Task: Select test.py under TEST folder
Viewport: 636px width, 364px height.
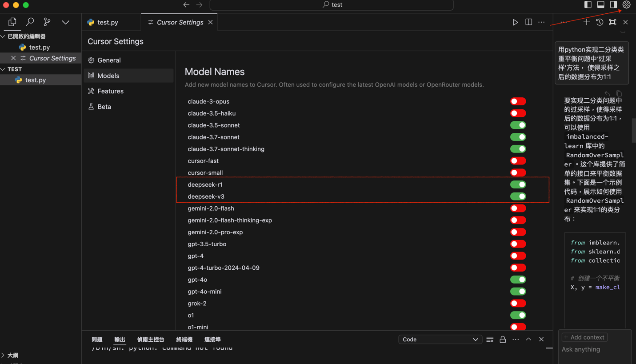Action: 40,80
